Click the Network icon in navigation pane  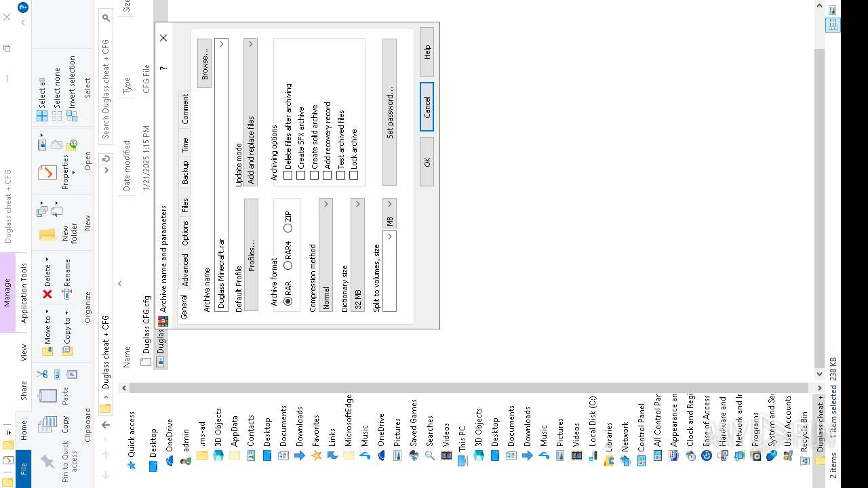(x=625, y=460)
